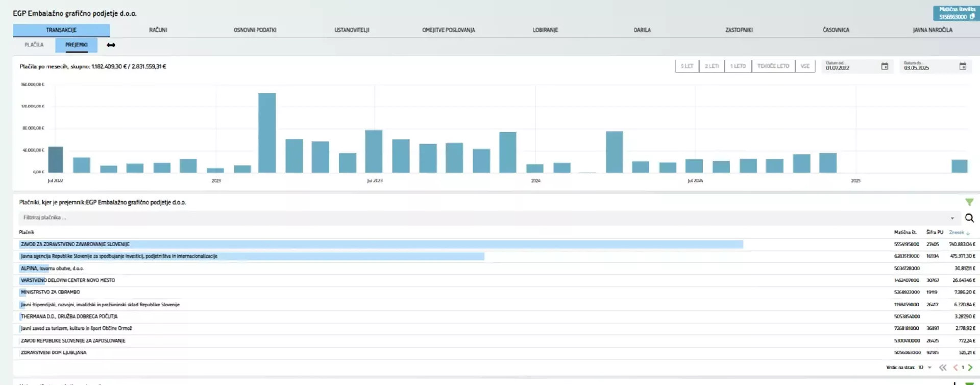
Task: Jump to first page double-arrow
Action: tap(943, 368)
